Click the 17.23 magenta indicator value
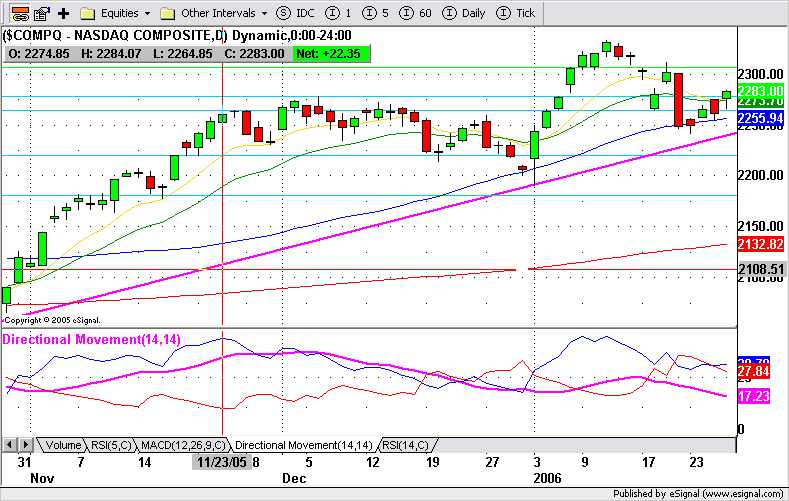This screenshot has width=789, height=501. (x=754, y=396)
